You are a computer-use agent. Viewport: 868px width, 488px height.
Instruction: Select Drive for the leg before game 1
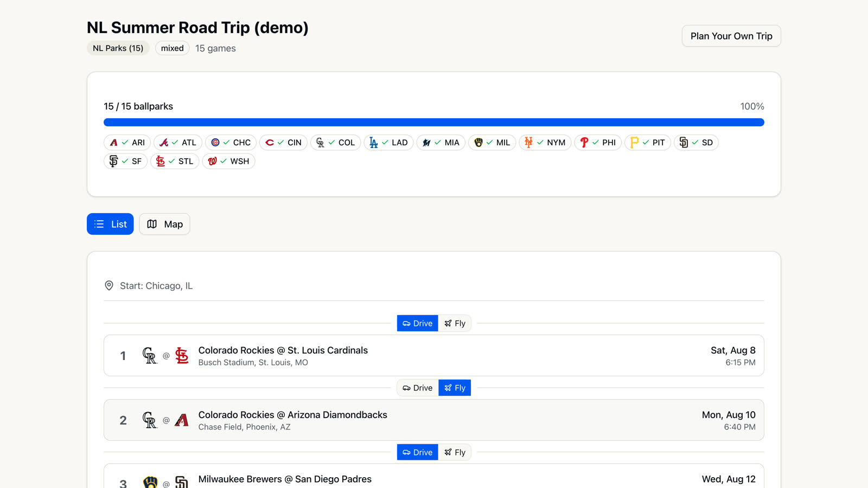click(x=418, y=323)
